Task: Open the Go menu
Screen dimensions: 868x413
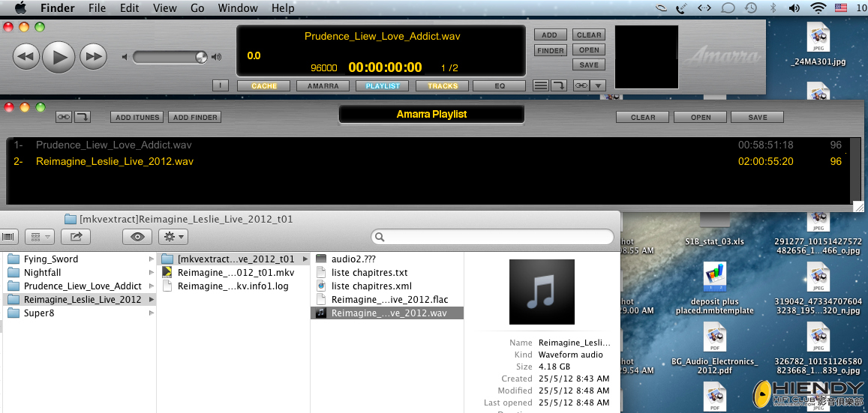Action: (197, 7)
